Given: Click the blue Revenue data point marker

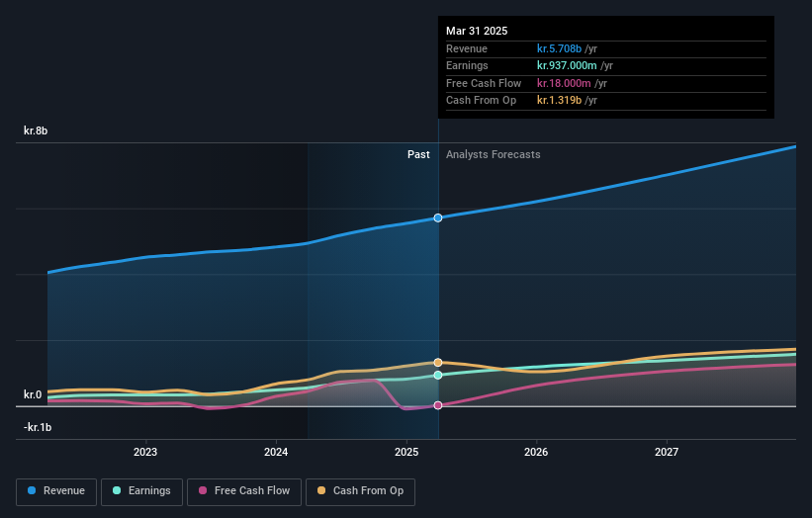Looking at the screenshot, I should click(438, 217).
